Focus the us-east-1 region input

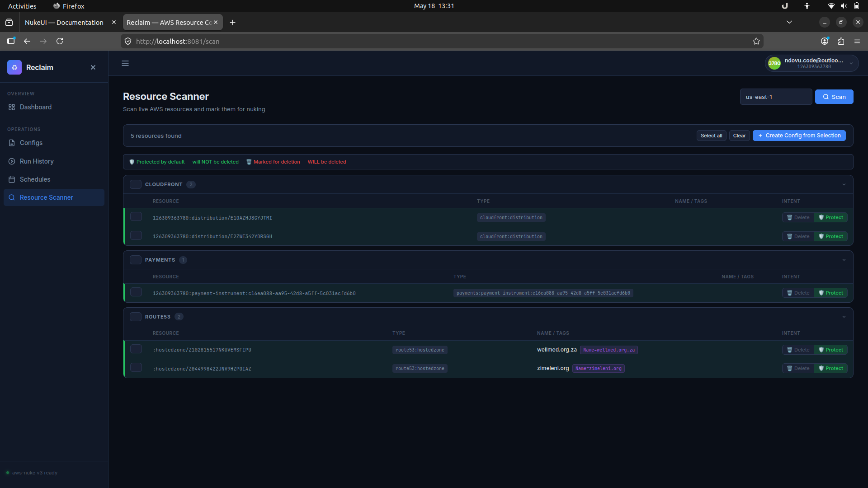click(x=776, y=97)
